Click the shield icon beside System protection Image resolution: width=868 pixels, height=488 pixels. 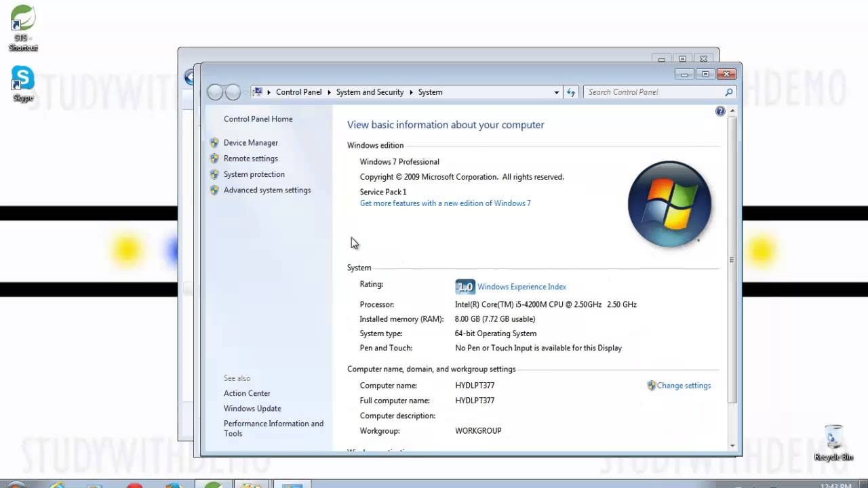coord(214,174)
